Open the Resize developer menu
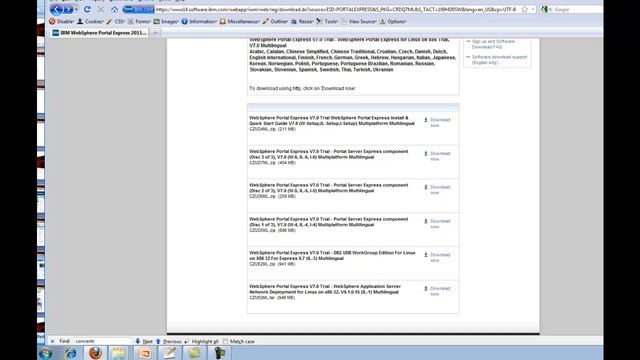The image size is (640, 360). (x=302, y=21)
